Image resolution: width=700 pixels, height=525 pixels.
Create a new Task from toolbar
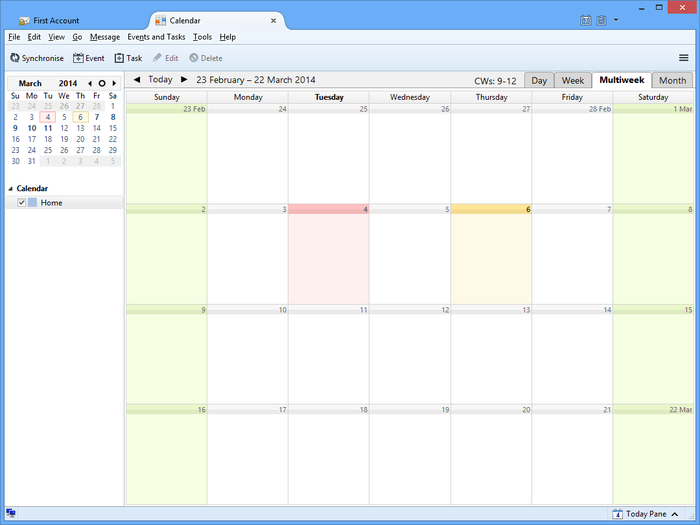[129, 58]
